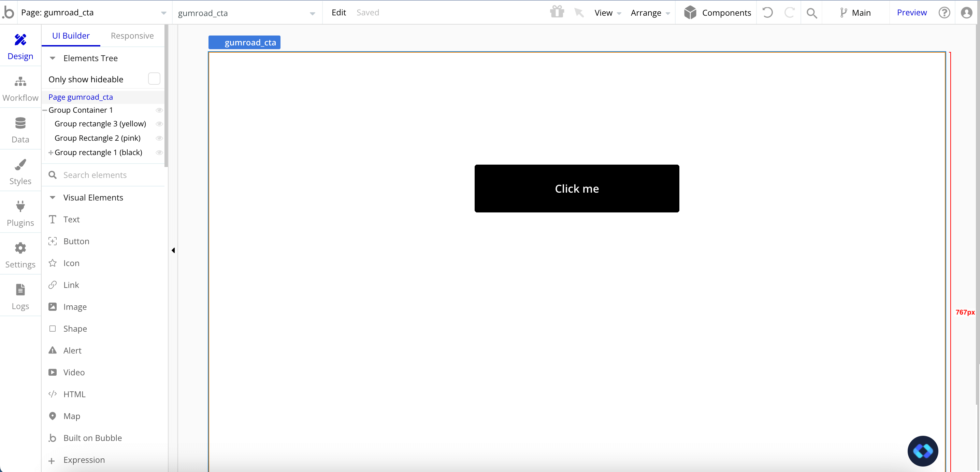Open the Data section
The height and width of the screenshot is (472, 980).
click(20, 130)
